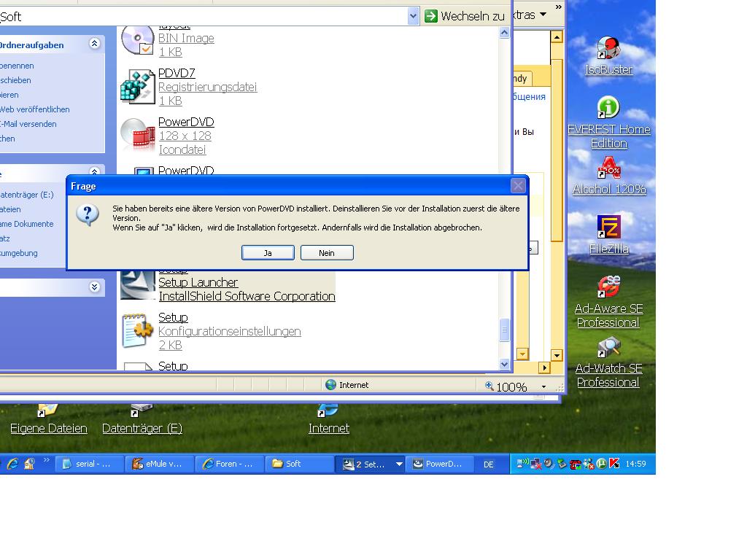Open the 100% zoom level dropdown arrow
Viewport: 747px width, 560px height.
[543, 386]
